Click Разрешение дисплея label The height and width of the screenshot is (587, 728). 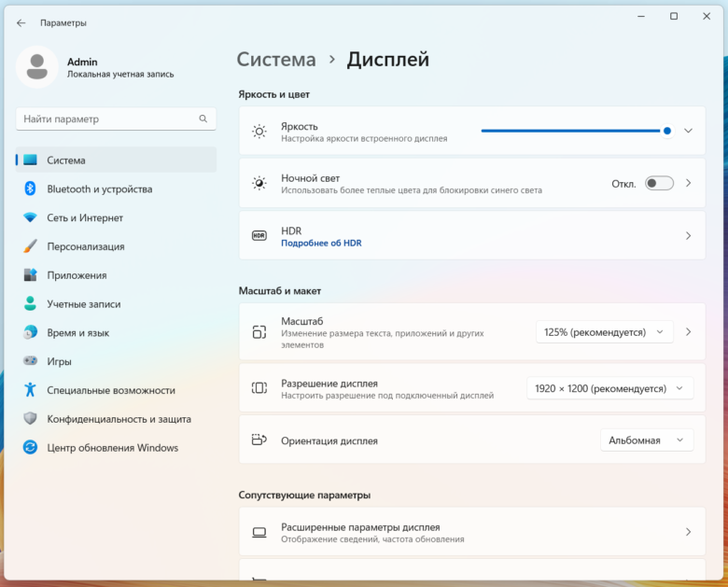[x=329, y=384]
